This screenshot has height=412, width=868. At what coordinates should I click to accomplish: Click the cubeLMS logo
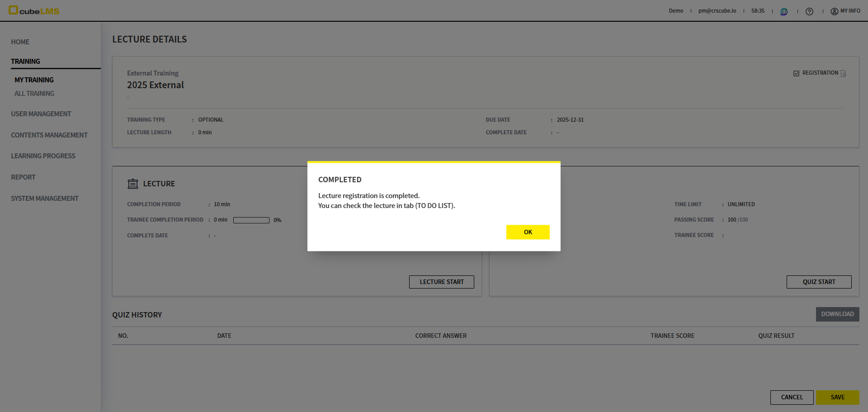34,10
